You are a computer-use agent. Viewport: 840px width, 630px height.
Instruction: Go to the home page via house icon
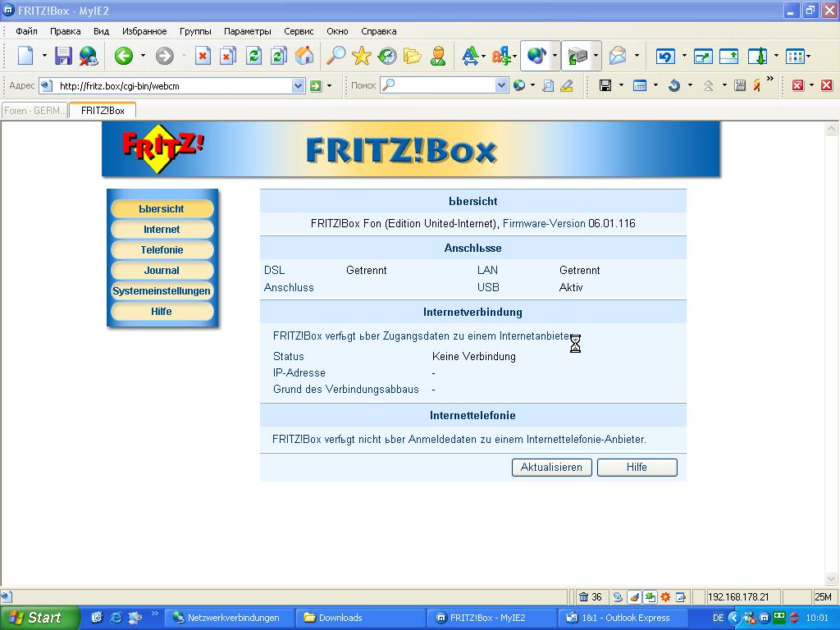pos(304,56)
